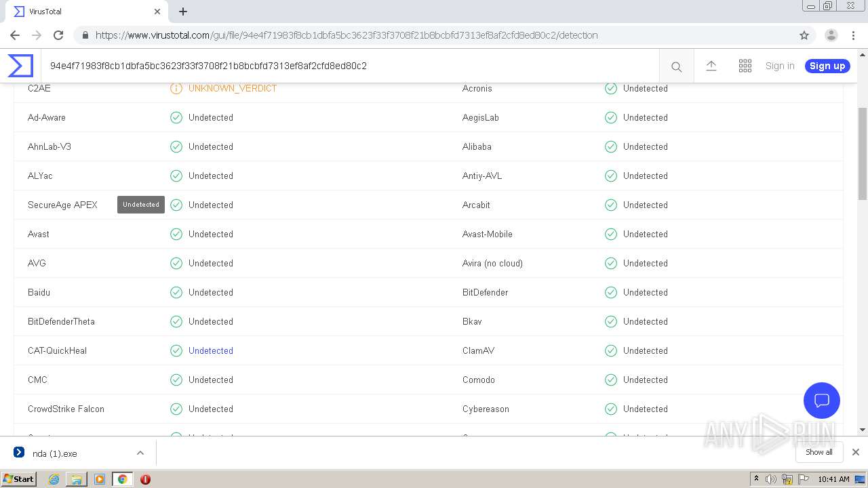Viewport: 868px width, 488px height.
Task: Show hidden system tray icons
Action: (757, 479)
